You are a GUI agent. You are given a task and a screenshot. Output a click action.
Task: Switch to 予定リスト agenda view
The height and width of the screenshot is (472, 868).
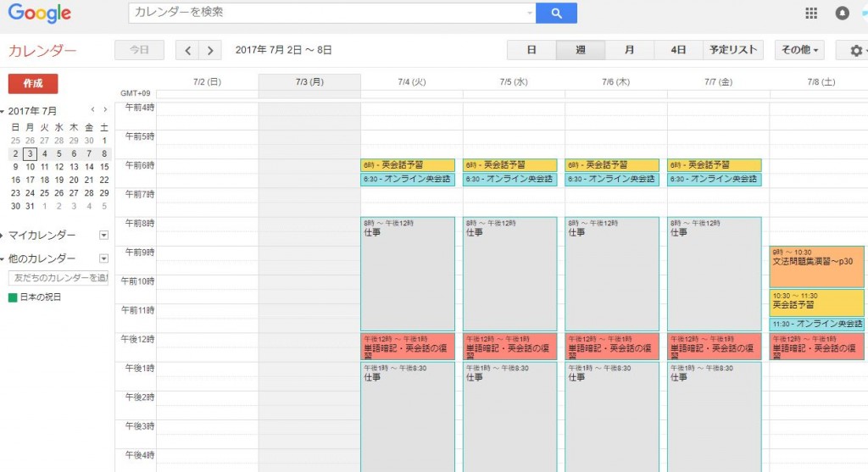[x=733, y=50]
